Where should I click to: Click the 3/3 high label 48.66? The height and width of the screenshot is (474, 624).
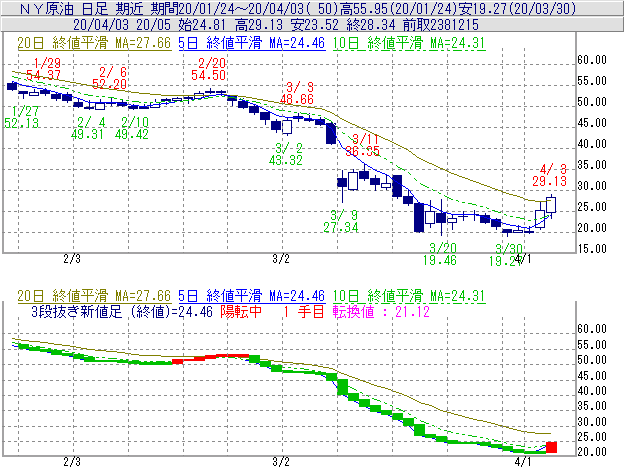tap(297, 93)
